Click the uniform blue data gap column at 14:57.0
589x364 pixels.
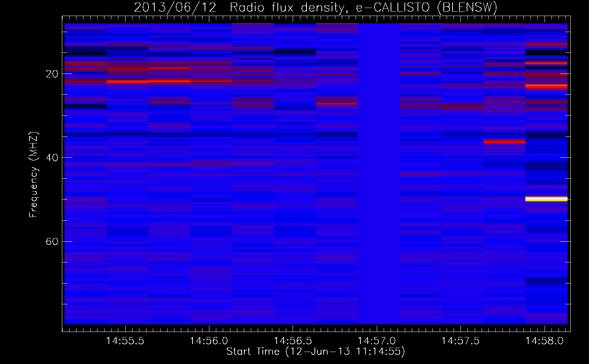tap(379, 174)
